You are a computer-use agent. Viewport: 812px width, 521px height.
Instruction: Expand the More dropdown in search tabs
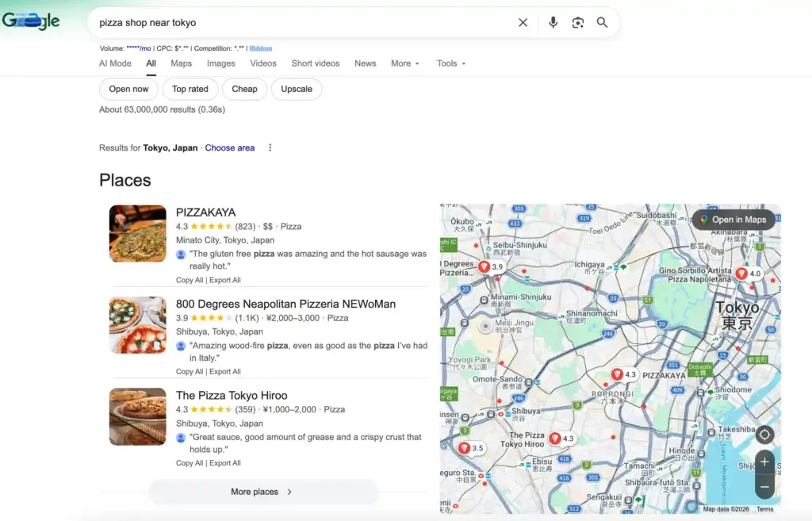point(404,63)
